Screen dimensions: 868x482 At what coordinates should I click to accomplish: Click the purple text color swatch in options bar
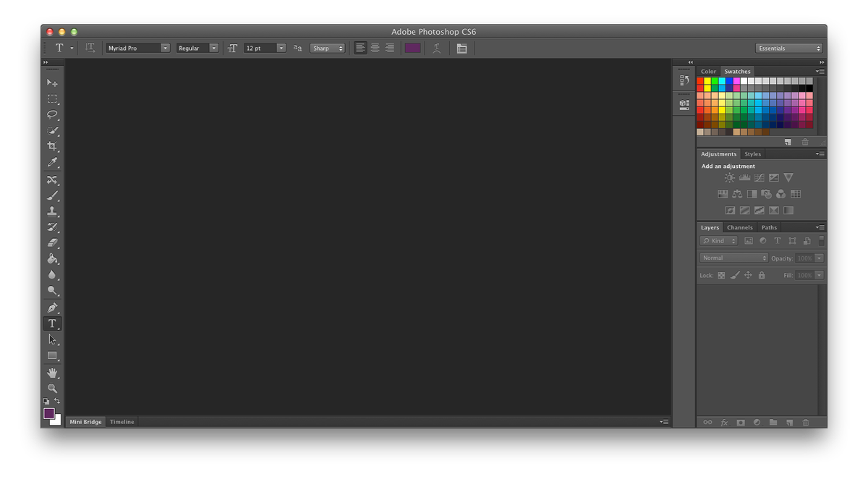coord(412,48)
